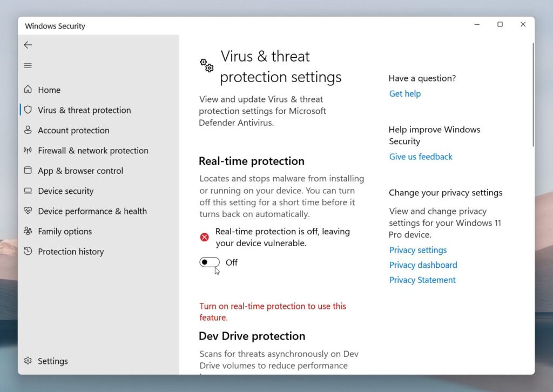Turn on the Real-time protection toggle
Screen dimensions: 553x392
tap(210, 262)
